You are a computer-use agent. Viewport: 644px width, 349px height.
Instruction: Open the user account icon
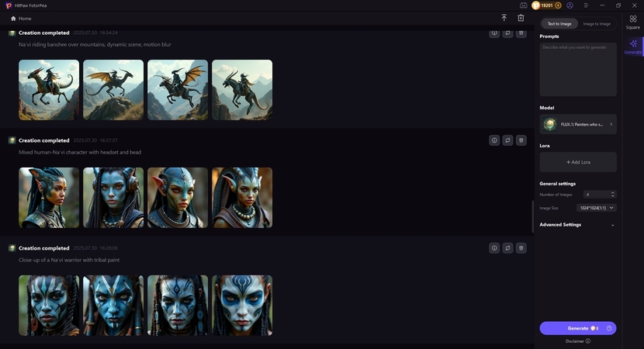tap(570, 5)
